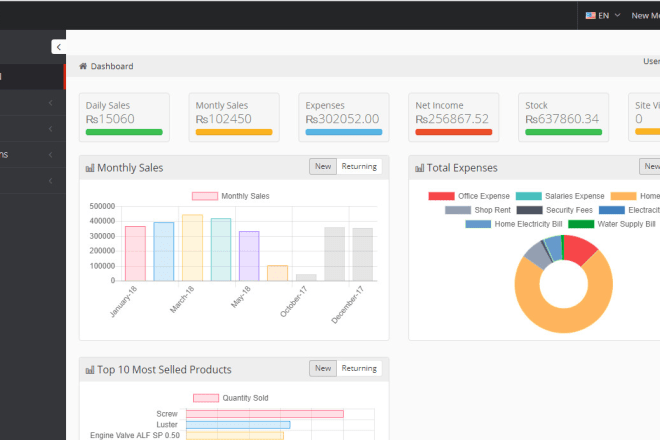This screenshot has height=440, width=660.
Task: Toggle Shop Rent gray legend swatch
Action: pyautogui.click(x=458, y=210)
